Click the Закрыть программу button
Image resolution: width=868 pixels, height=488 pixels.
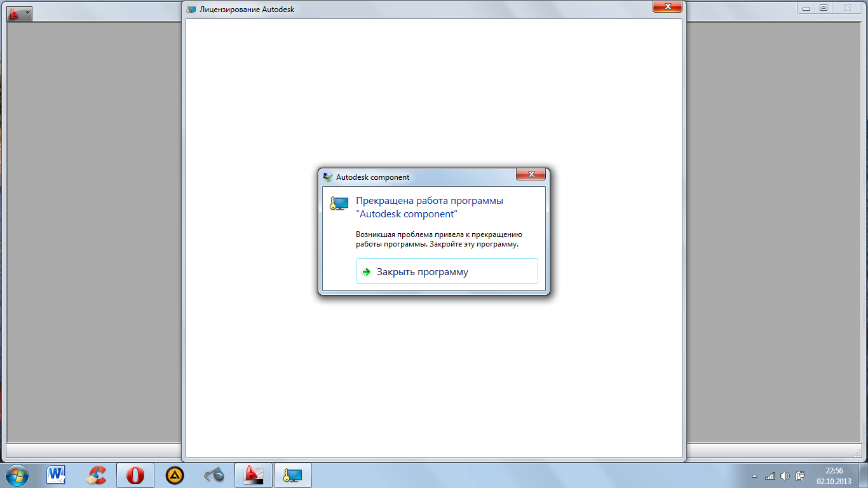tap(447, 271)
